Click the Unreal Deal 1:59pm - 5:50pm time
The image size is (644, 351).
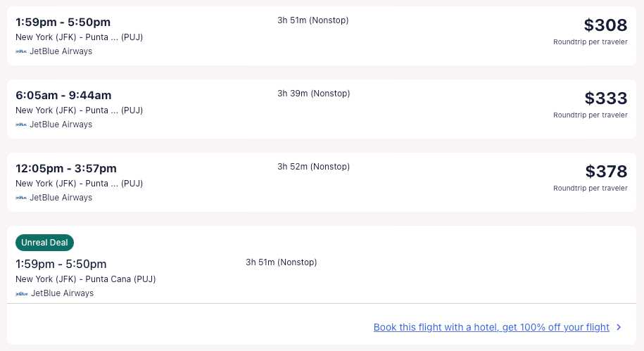tap(61, 264)
